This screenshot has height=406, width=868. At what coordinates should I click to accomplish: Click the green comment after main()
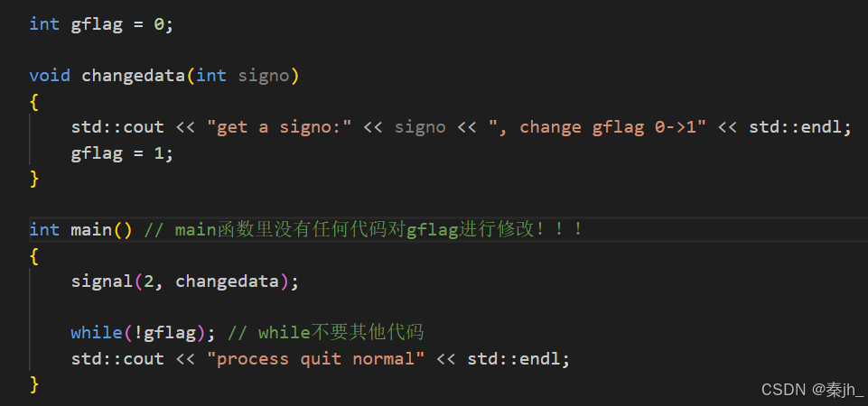364,229
